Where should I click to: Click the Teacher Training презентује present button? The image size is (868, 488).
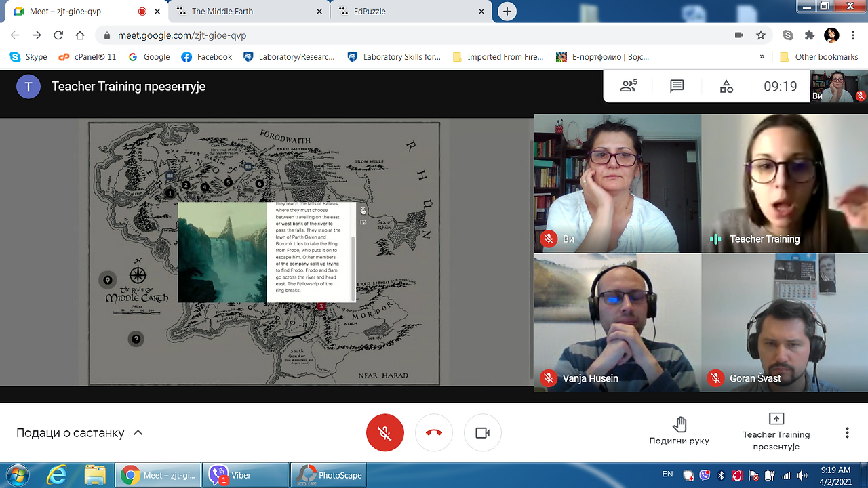point(776,432)
